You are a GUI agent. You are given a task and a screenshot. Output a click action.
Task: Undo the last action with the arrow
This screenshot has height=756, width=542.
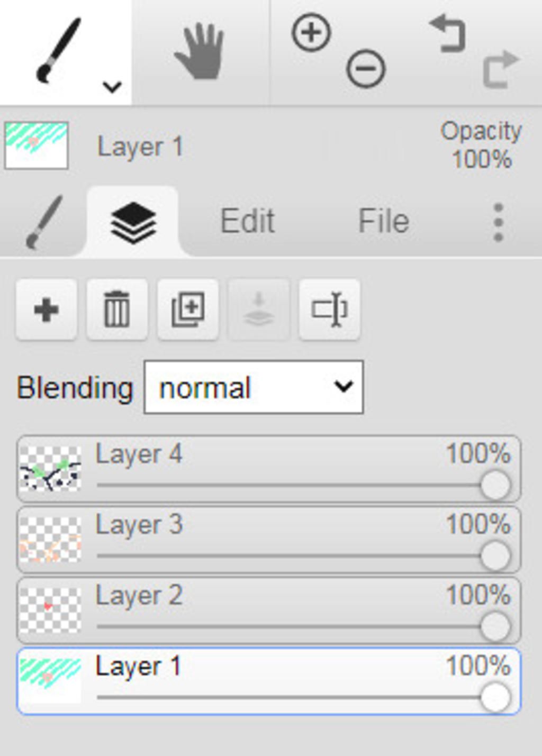pyautogui.click(x=448, y=33)
